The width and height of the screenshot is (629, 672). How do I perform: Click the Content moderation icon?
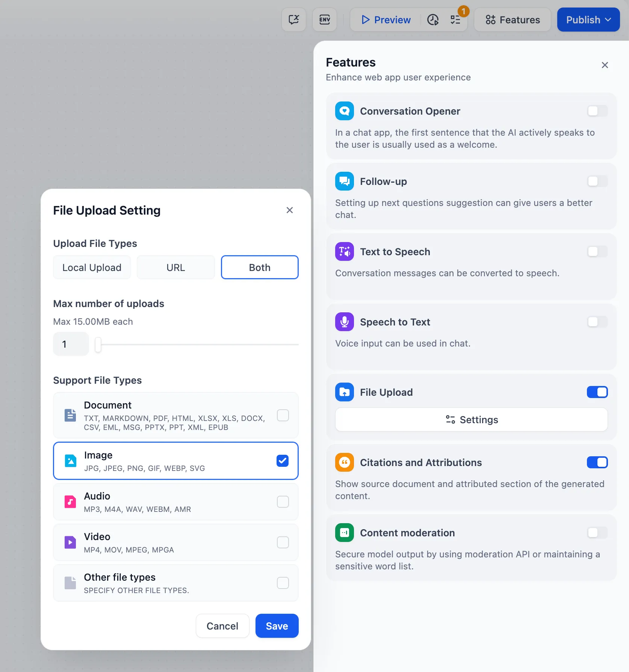click(344, 533)
